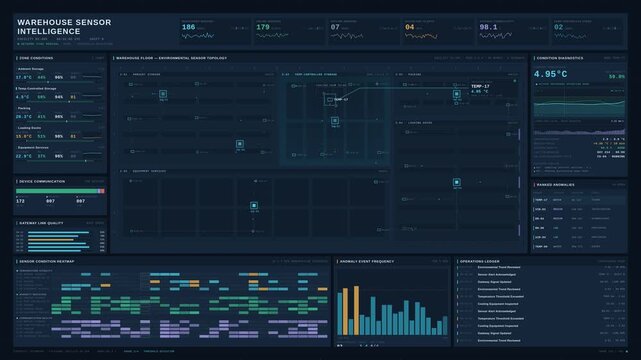Click the Anomaly Event Frequency panel title

[x=367, y=261]
